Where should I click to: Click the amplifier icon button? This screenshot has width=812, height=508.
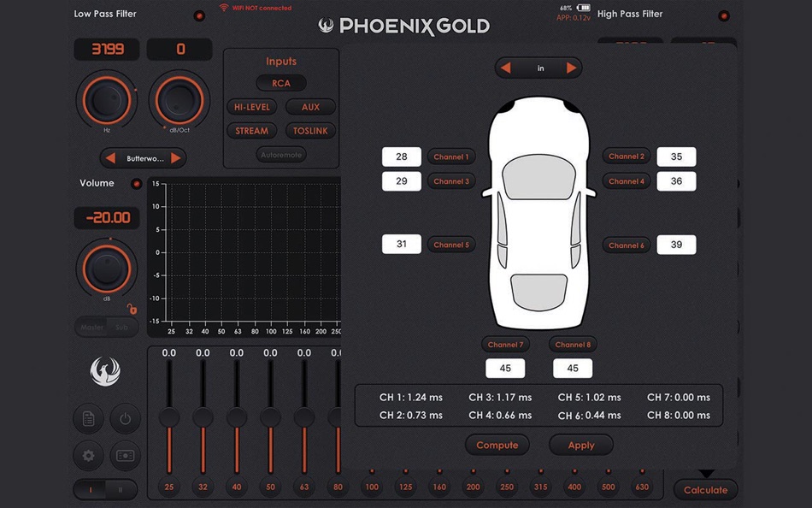tap(126, 456)
